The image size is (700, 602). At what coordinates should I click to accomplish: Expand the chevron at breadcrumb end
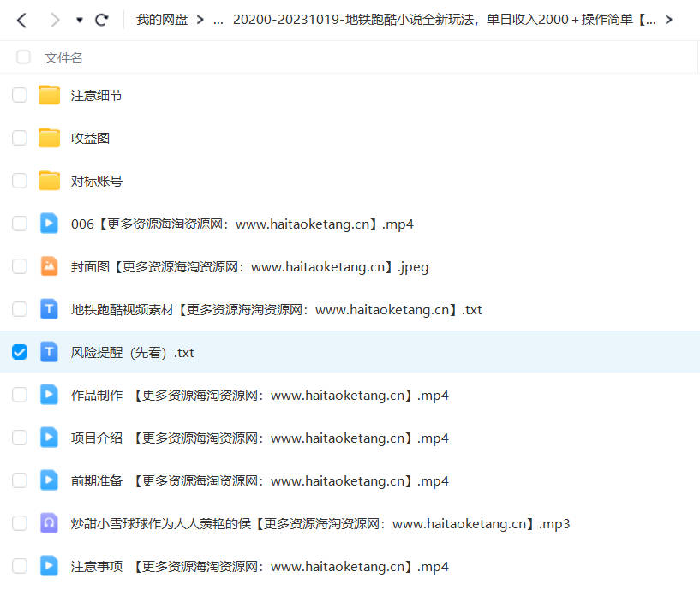(668, 20)
